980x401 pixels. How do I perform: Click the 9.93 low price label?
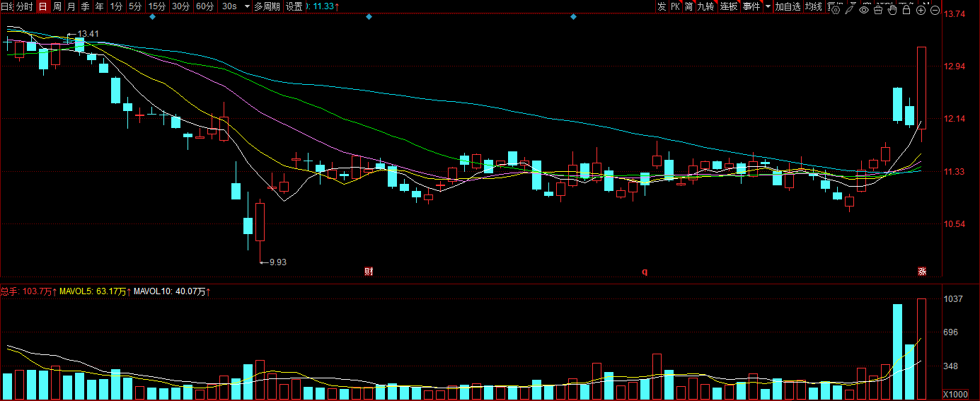[277, 262]
